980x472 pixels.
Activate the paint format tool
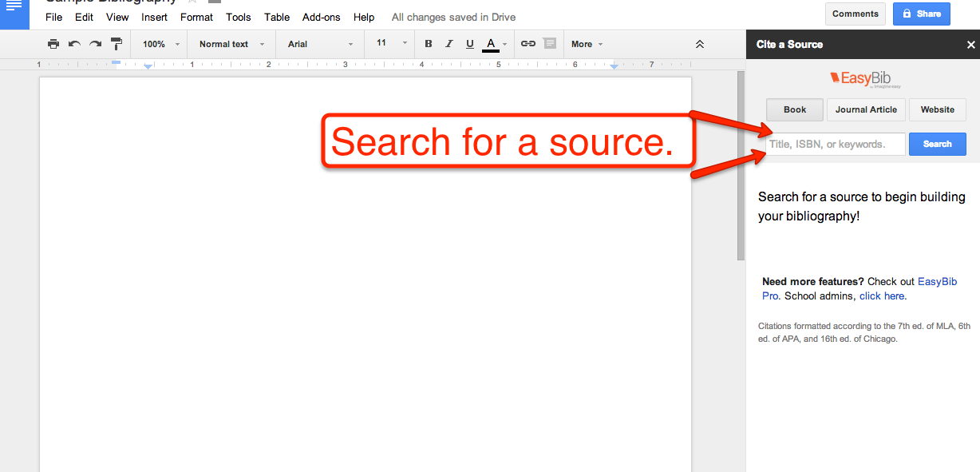(117, 44)
